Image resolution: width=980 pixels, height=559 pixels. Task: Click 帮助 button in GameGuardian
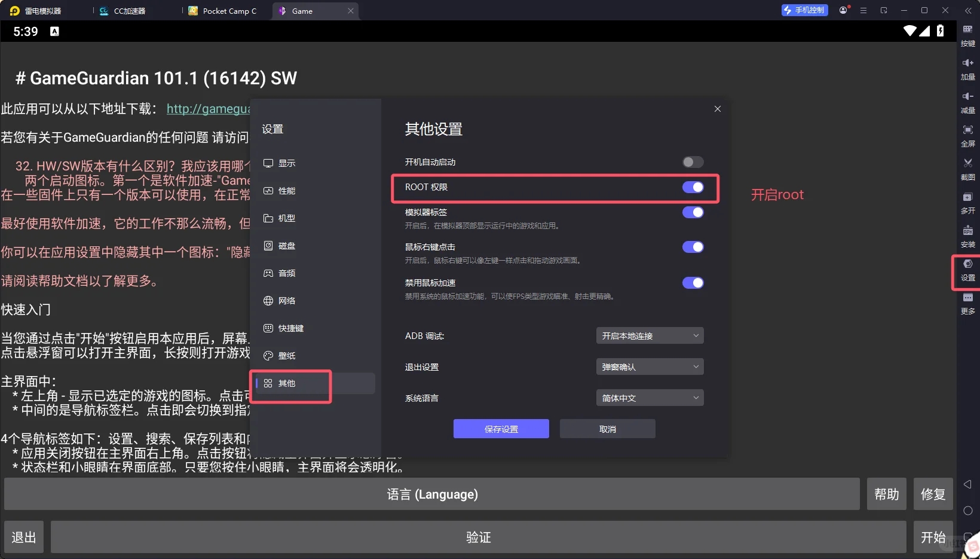pyautogui.click(x=887, y=494)
